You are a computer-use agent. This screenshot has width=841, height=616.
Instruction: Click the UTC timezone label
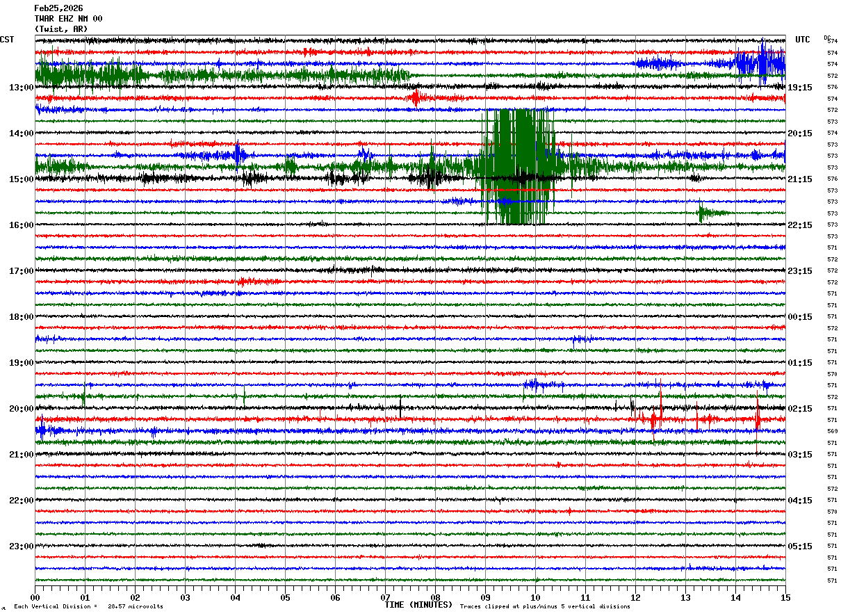pyautogui.click(x=803, y=40)
